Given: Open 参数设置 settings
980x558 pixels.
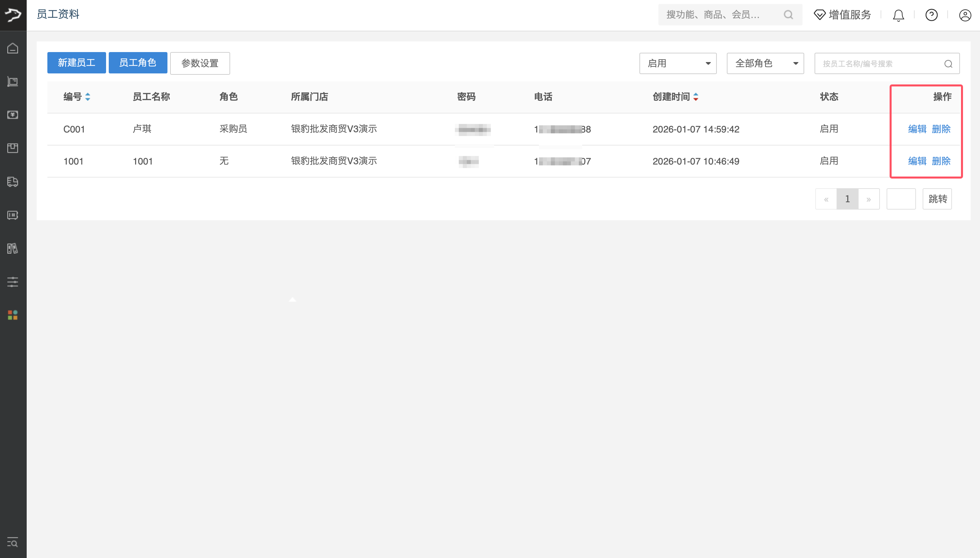Looking at the screenshot, I should coord(199,63).
